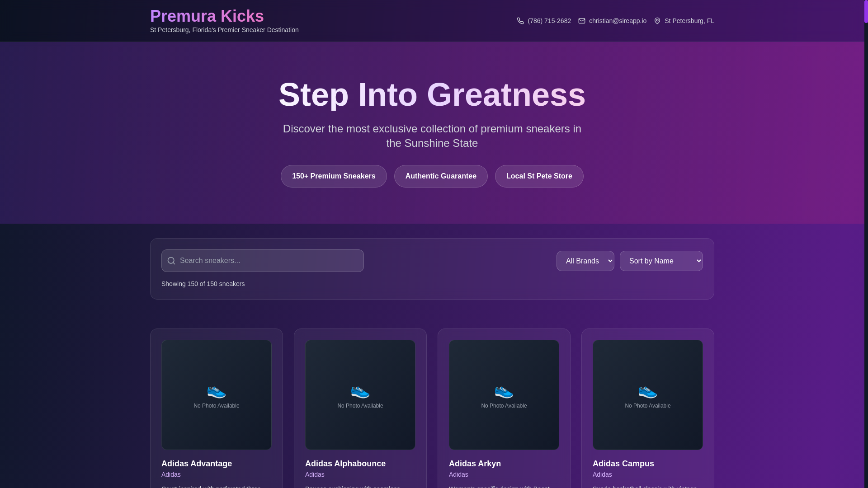Viewport: 868px width, 488px height.
Task: Click the Premura Kicks logo title
Action: coord(207,16)
